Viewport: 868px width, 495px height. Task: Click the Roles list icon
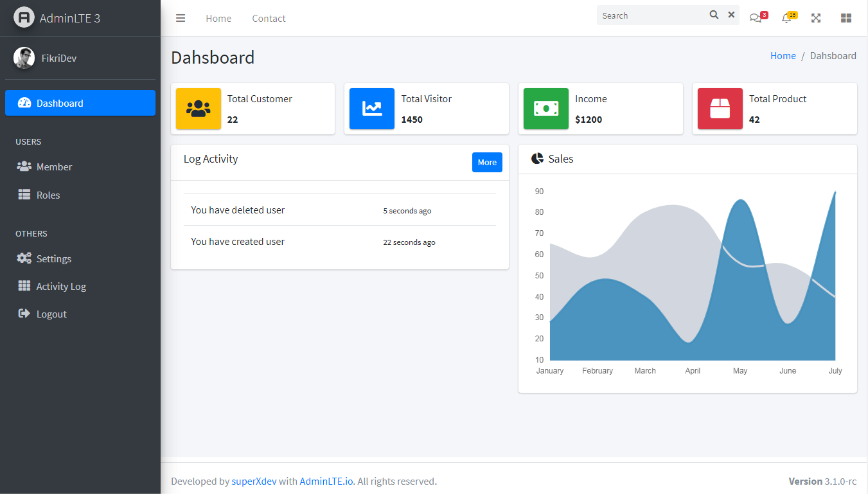pos(24,195)
